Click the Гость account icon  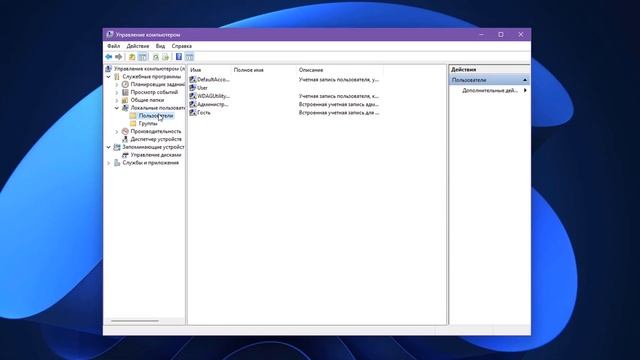pos(193,113)
